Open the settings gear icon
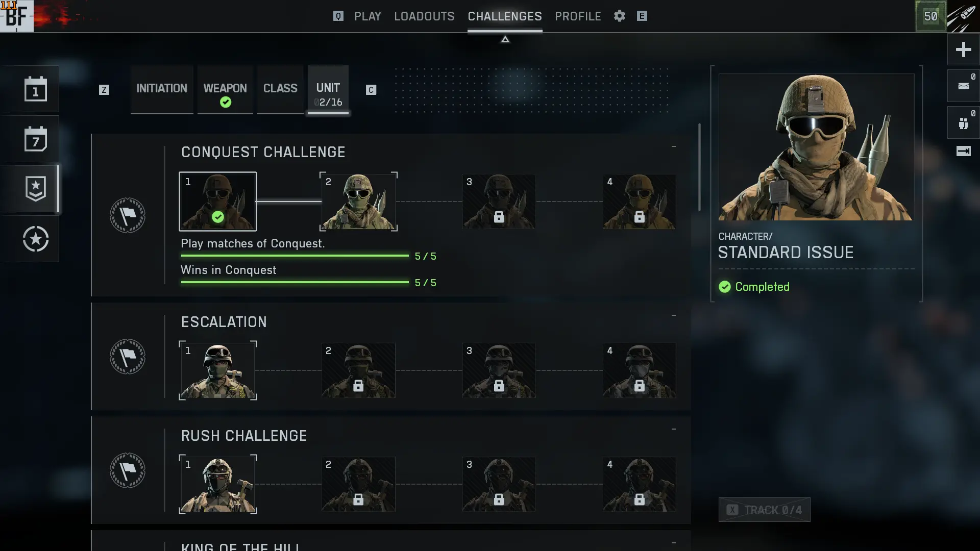Image resolution: width=980 pixels, height=551 pixels. (x=619, y=16)
